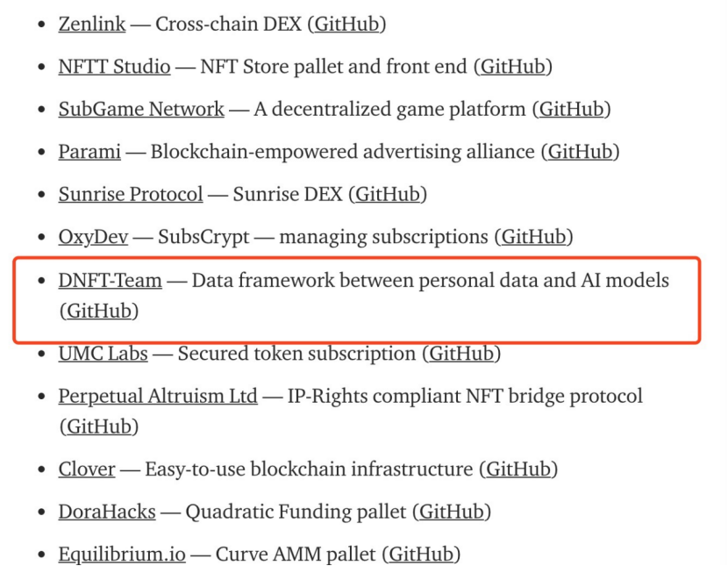Image resolution: width=728 pixels, height=566 pixels.
Task: Open GitHub link for SubGame Network
Action: [571, 109]
